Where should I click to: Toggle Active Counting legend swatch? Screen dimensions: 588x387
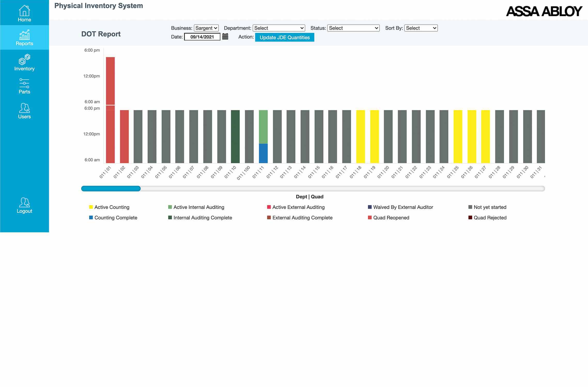[91, 207]
